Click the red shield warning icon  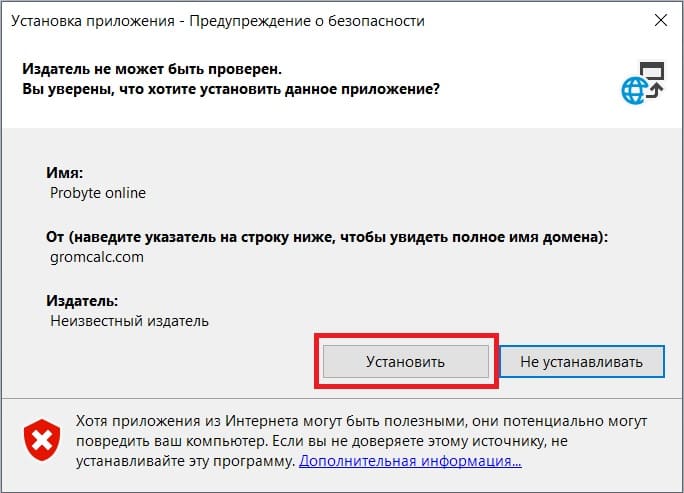[41, 439]
